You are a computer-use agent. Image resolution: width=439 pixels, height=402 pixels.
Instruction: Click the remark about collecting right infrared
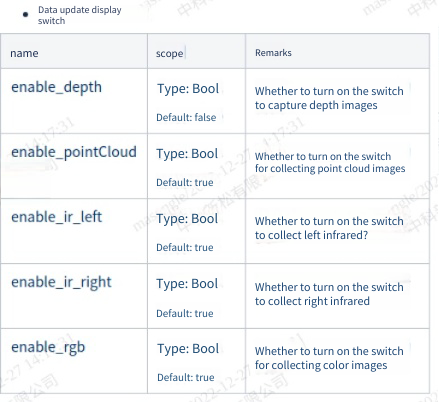329,294
